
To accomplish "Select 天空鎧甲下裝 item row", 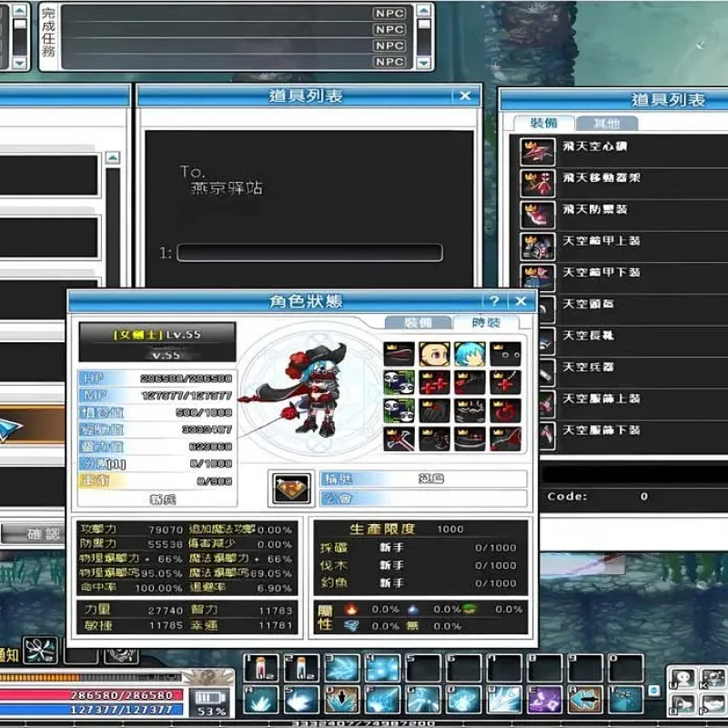I will click(623, 278).
